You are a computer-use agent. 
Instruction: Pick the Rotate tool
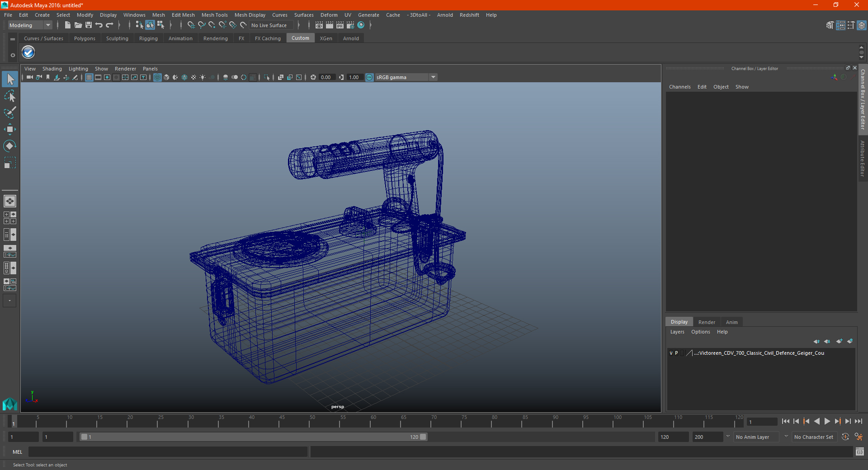click(x=9, y=146)
